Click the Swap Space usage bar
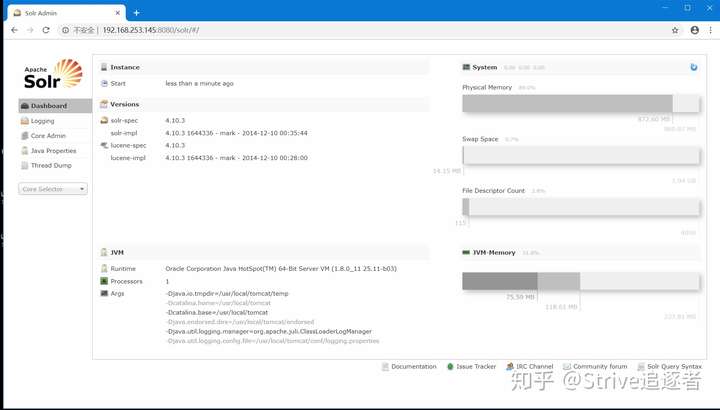This screenshot has height=410, width=720. coord(581,156)
